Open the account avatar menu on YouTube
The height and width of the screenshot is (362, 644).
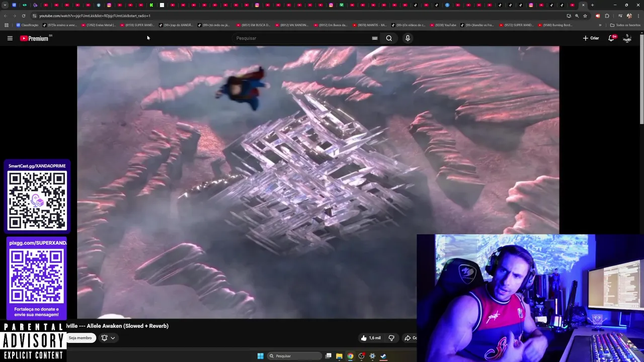tap(627, 38)
